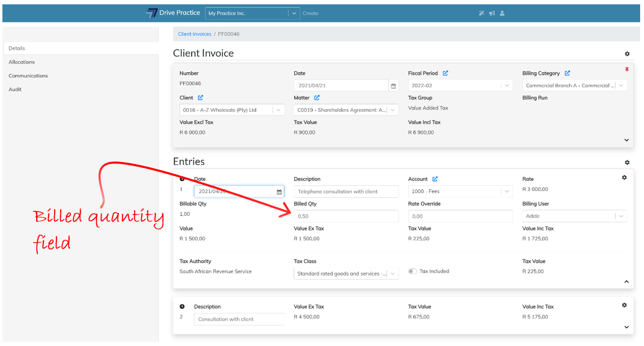Viewport: 644px width, 346px height.
Task: Click the red pin icon on invoice card
Action: pos(627,70)
